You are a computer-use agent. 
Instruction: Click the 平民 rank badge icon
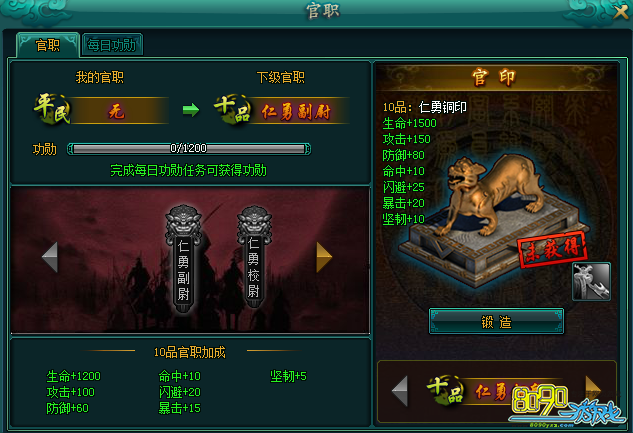[x=52, y=109]
